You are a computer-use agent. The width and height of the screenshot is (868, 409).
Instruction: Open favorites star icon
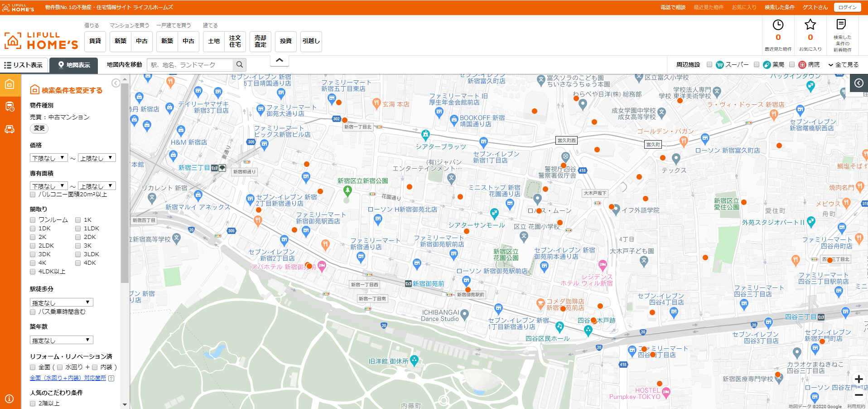point(810,25)
